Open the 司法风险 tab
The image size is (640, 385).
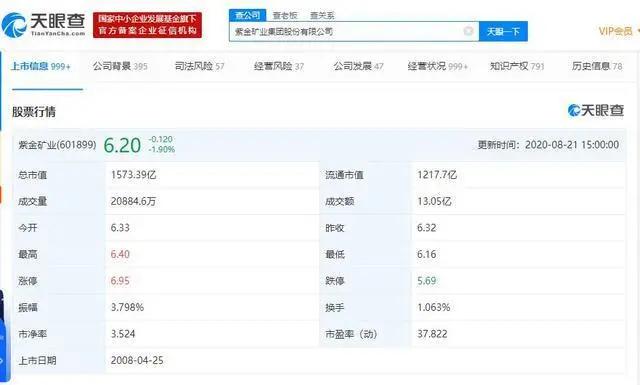point(200,66)
